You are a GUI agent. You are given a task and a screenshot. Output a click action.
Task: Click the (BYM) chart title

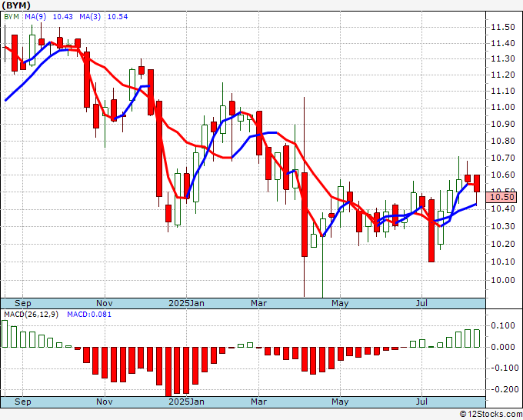point(16,5)
